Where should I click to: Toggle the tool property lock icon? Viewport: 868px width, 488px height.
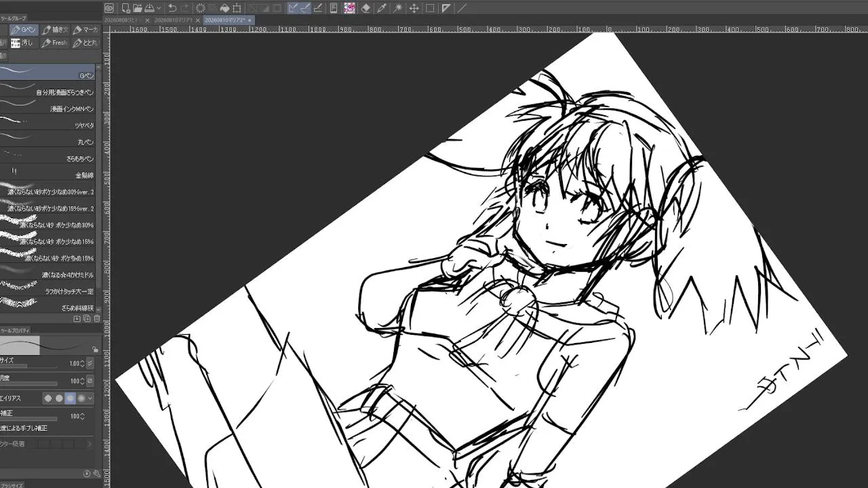point(95,349)
